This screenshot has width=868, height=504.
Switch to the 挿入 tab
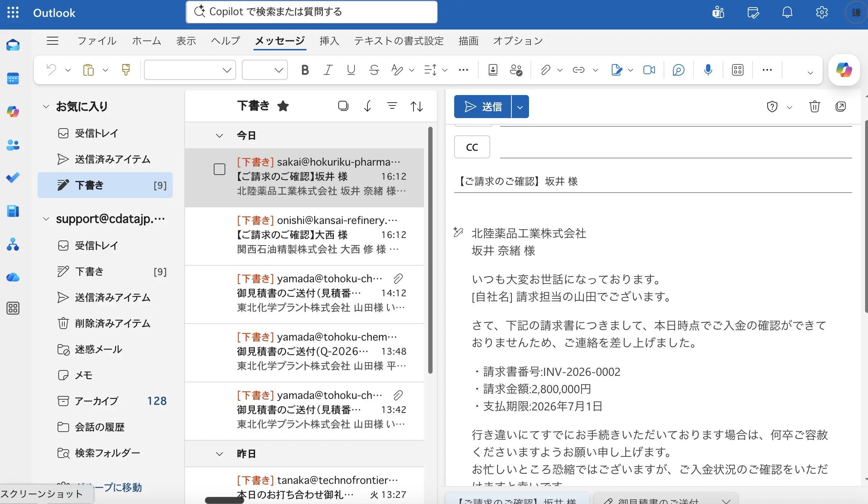tap(329, 41)
